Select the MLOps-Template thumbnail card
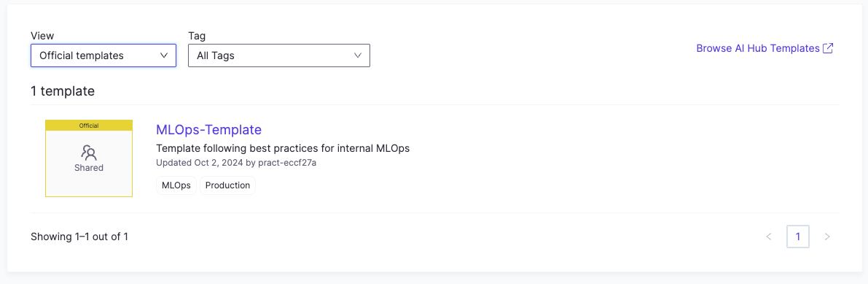Image resolution: width=868 pixels, height=284 pixels. click(89, 158)
